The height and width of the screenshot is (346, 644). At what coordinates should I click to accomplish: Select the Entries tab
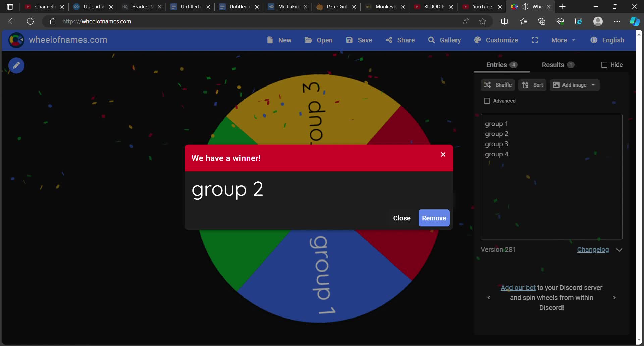click(x=496, y=65)
